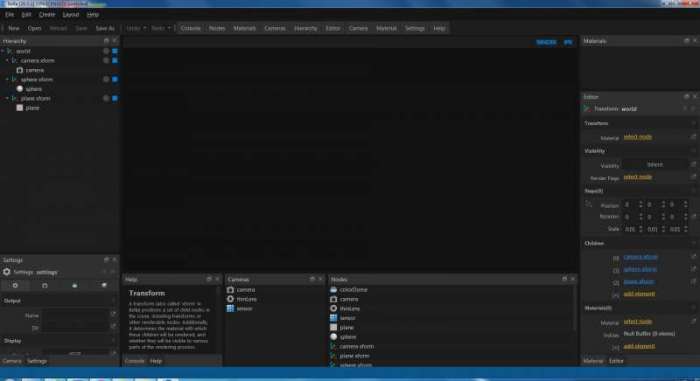Select the sensor icon in Cameras panel

(x=230, y=308)
